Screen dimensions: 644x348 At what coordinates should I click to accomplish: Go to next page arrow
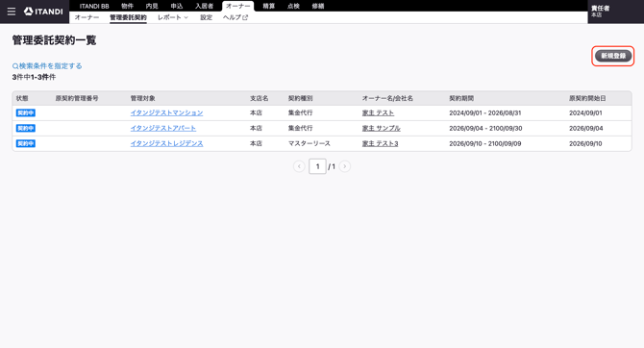[x=345, y=166]
